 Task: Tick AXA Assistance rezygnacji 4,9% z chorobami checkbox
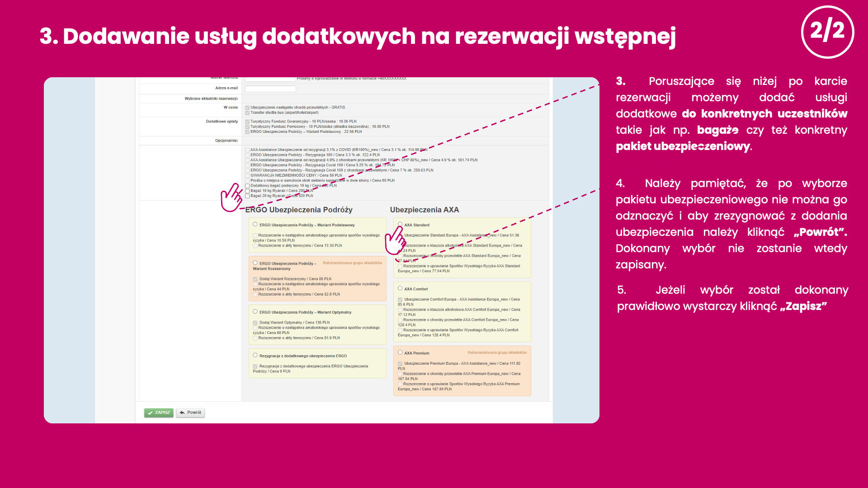point(247,160)
